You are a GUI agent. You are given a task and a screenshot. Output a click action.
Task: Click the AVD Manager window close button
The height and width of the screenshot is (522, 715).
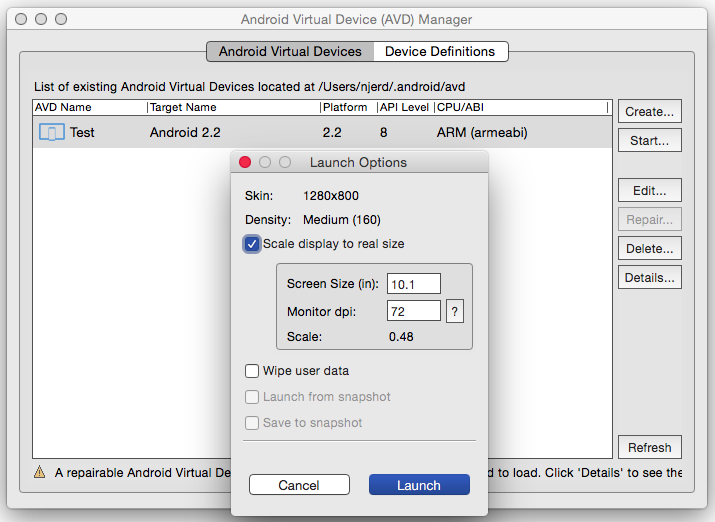point(21,19)
